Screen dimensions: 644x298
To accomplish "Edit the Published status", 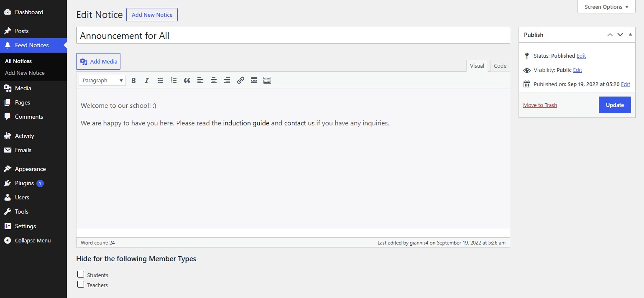I will click(581, 56).
